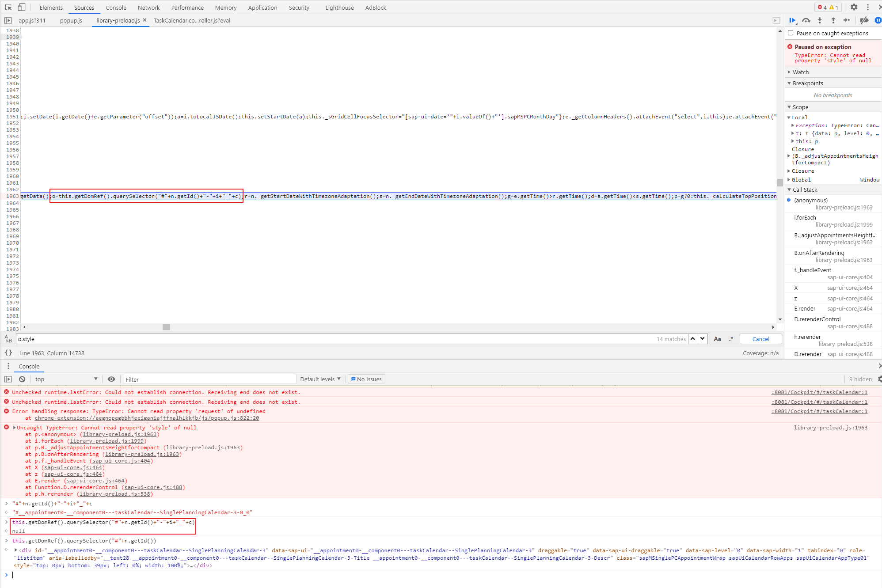Toggle regular expression mode in search bar
882x588 pixels.
[x=731, y=339]
